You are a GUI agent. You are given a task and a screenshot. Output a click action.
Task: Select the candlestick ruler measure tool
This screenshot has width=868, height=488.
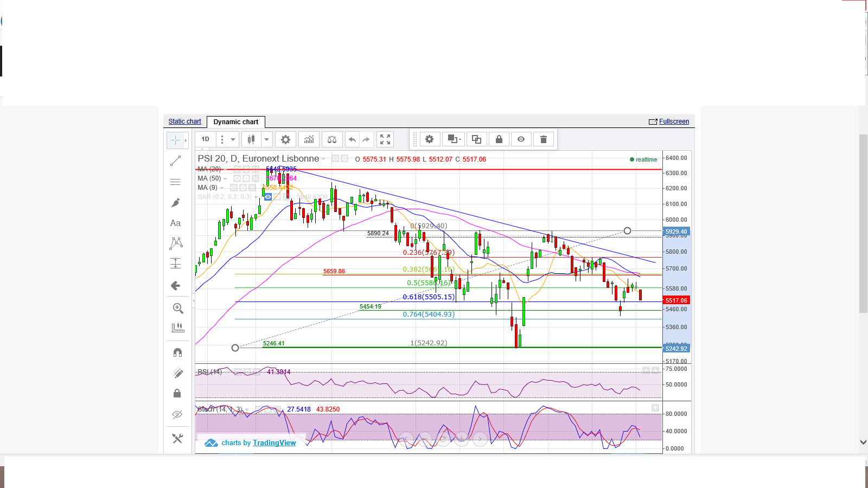pyautogui.click(x=177, y=328)
